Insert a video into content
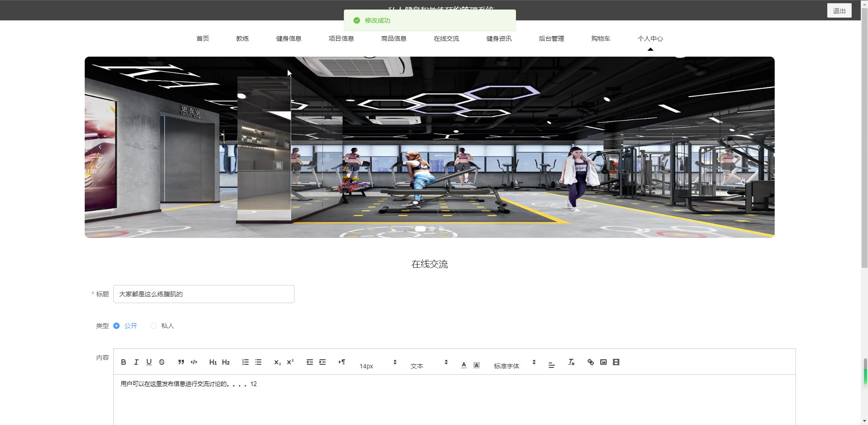Viewport: 868px width, 425px height. coord(616,362)
